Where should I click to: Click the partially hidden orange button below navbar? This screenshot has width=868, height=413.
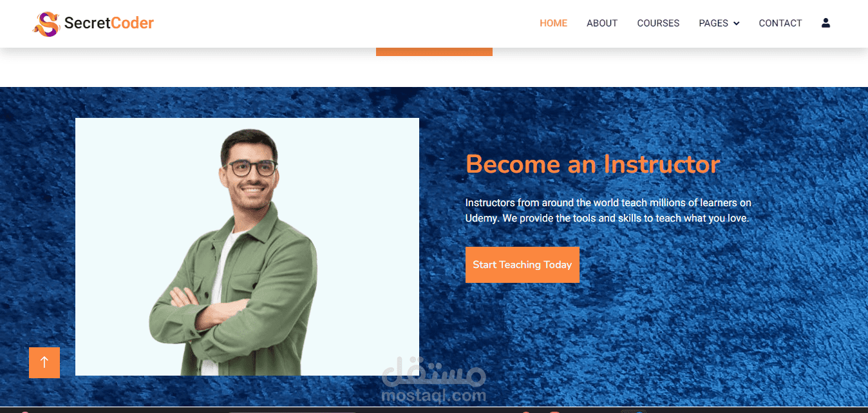click(x=434, y=52)
